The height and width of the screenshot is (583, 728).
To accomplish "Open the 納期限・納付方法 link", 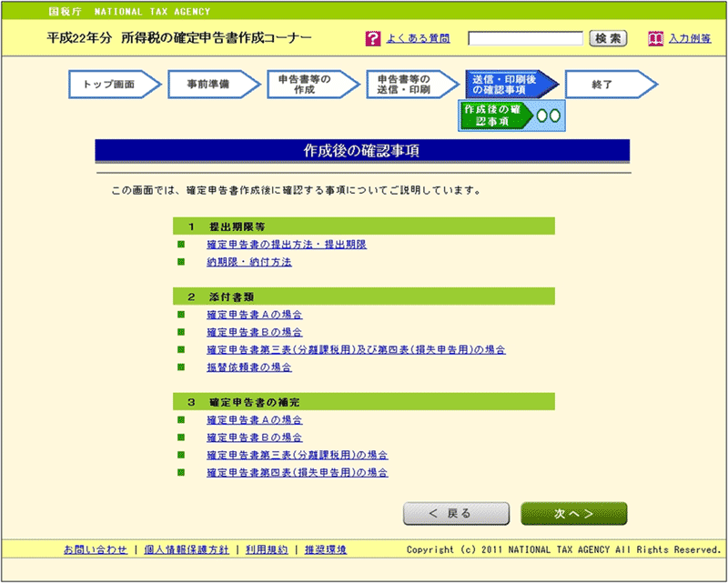I will pyautogui.click(x=248, y=262).
